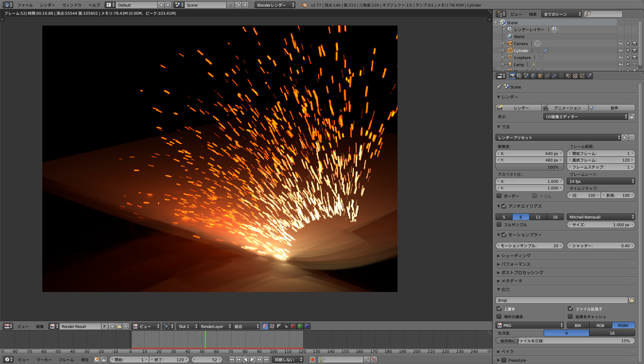644x364 pixels.
Task: Enable the フルサンプル checkbox
Action: click(499, 224)
